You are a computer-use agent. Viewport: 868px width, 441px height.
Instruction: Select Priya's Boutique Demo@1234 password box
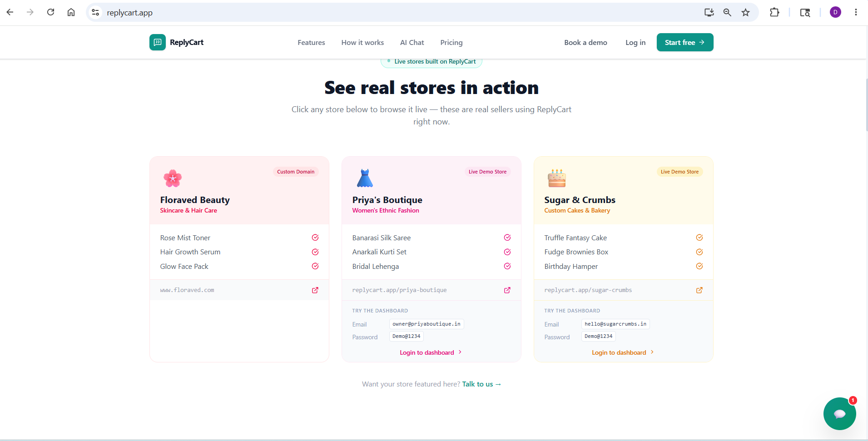point(407,337)
